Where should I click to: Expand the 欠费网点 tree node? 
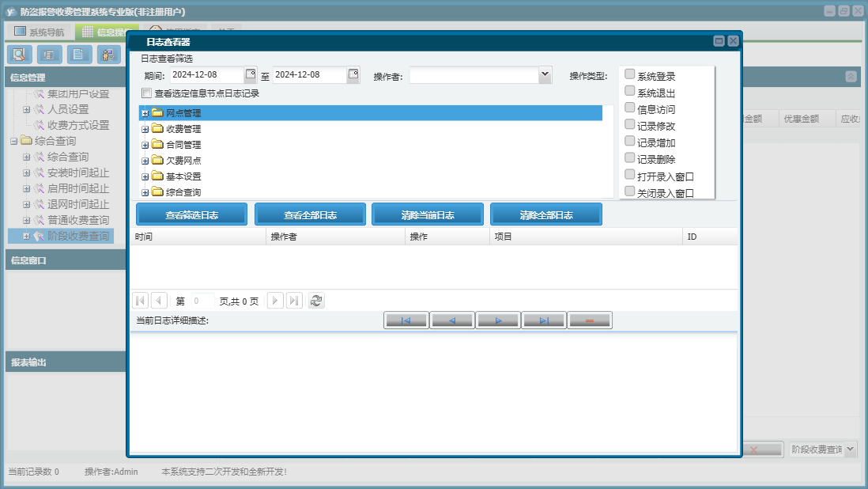(x=145, y=161)
